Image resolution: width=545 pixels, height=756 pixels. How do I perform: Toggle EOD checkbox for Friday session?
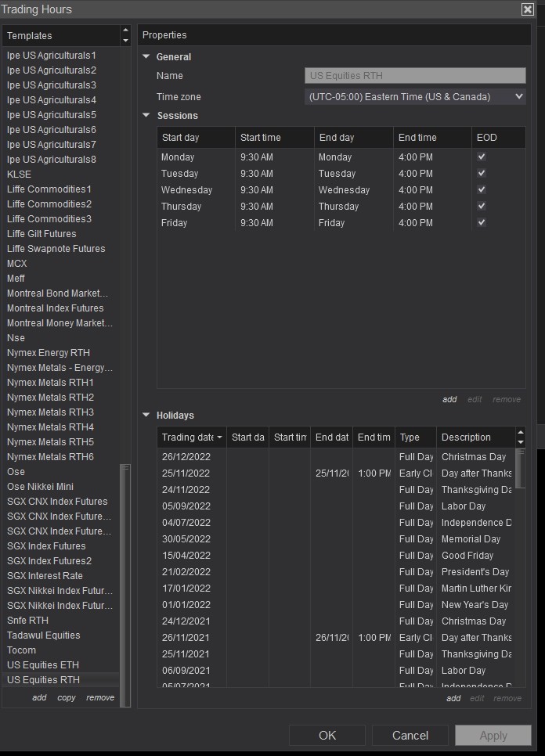click(482, 222)
